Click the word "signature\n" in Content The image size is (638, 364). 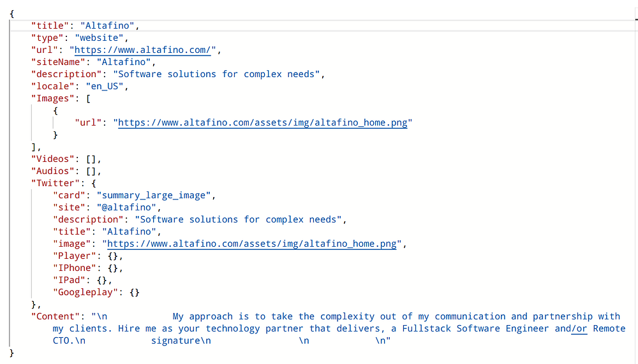(181, 341)
